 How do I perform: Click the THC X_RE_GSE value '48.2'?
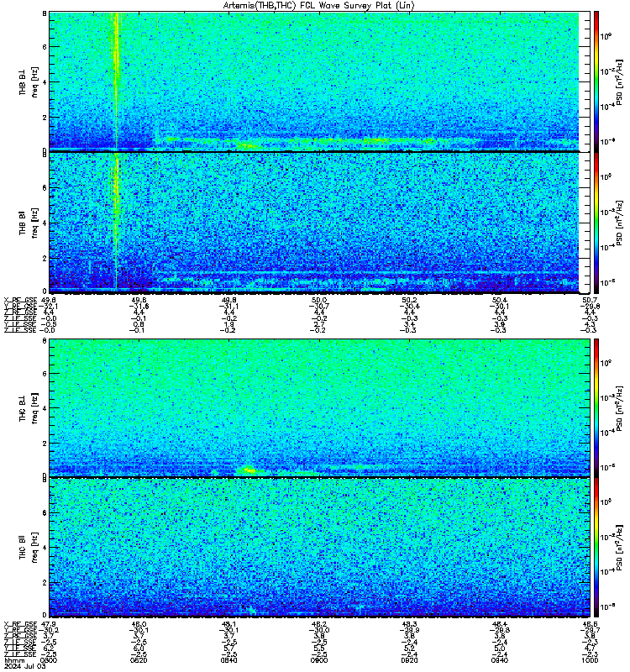click(319, 624)
